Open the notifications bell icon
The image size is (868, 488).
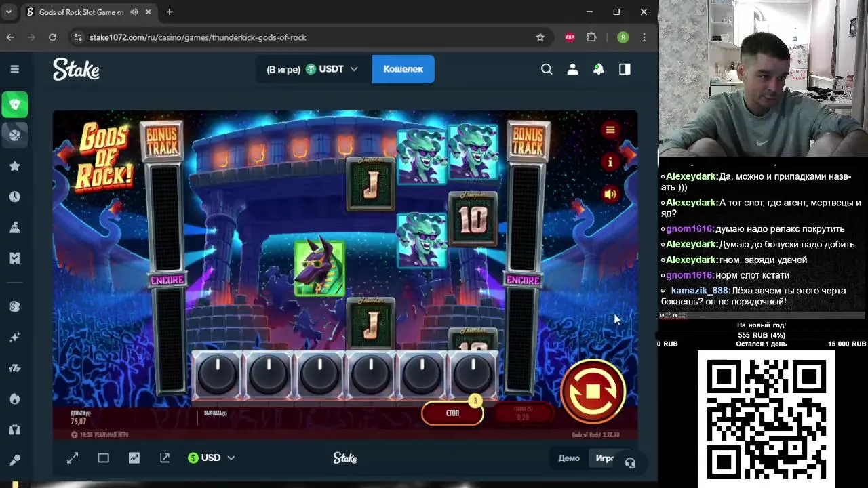tap(599, 69)
